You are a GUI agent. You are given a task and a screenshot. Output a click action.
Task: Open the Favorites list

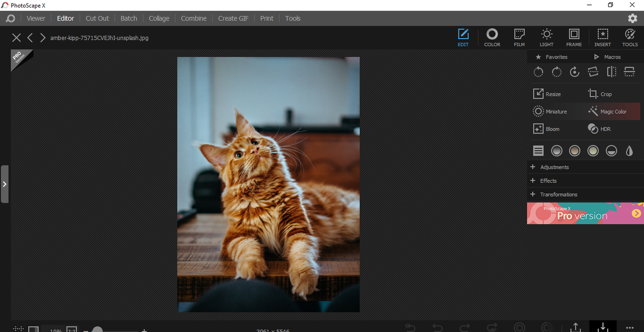[x=551, y=57]
